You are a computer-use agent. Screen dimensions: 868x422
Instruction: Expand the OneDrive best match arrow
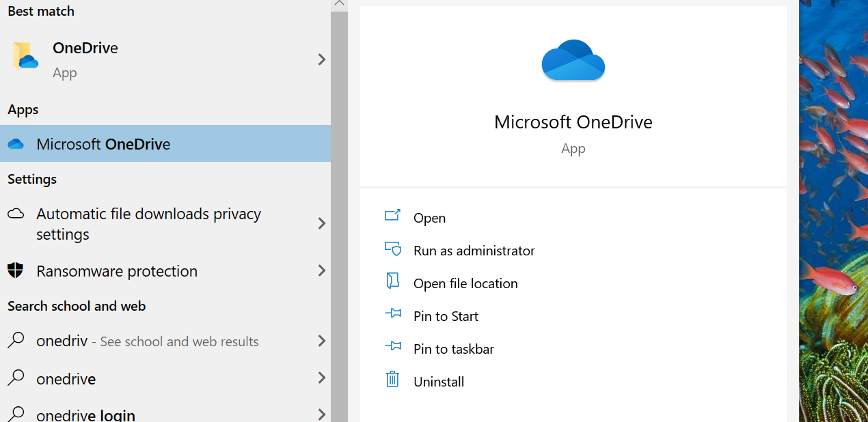322,59
